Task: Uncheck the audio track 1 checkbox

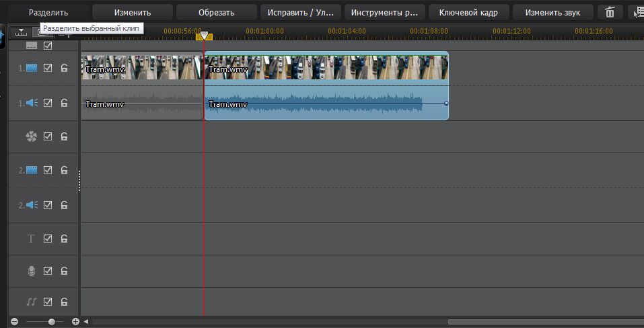Action: pyautogui.click(x=48, y=103)
